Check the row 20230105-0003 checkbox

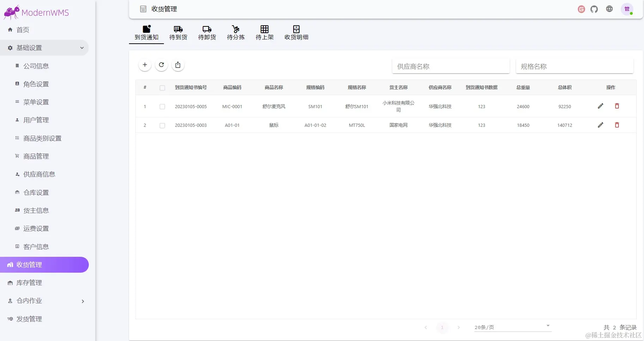tap(162, 125)
